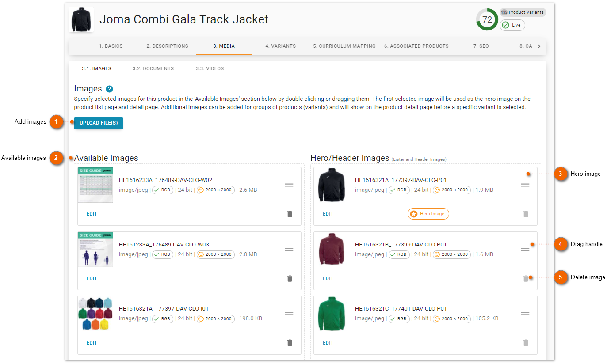
Task: Click the Available Images heading
Action: click(106, 158)
